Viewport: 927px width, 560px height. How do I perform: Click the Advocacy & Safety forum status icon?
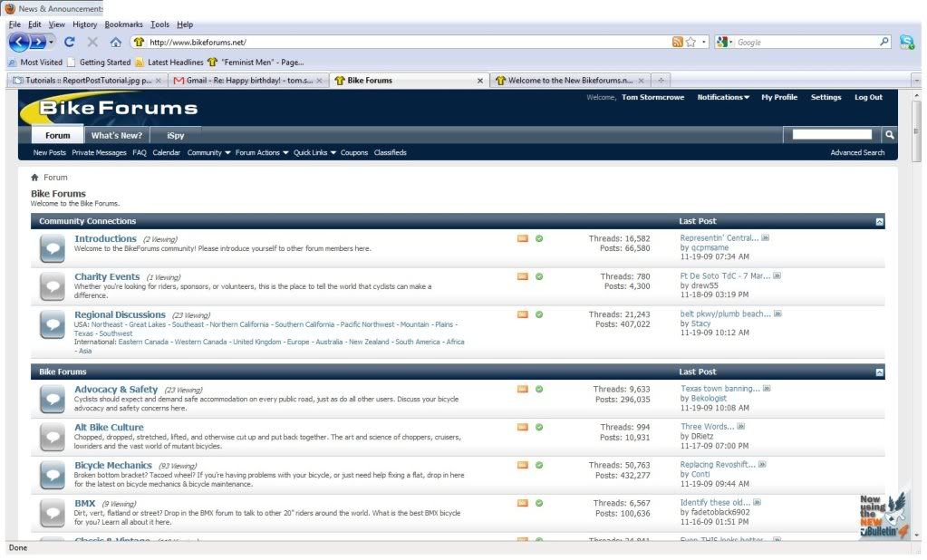[x=52, y=399]
